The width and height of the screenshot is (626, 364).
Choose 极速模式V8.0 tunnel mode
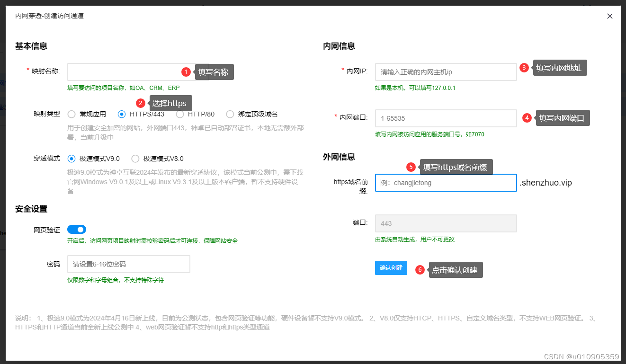click(x=135, y=159)
